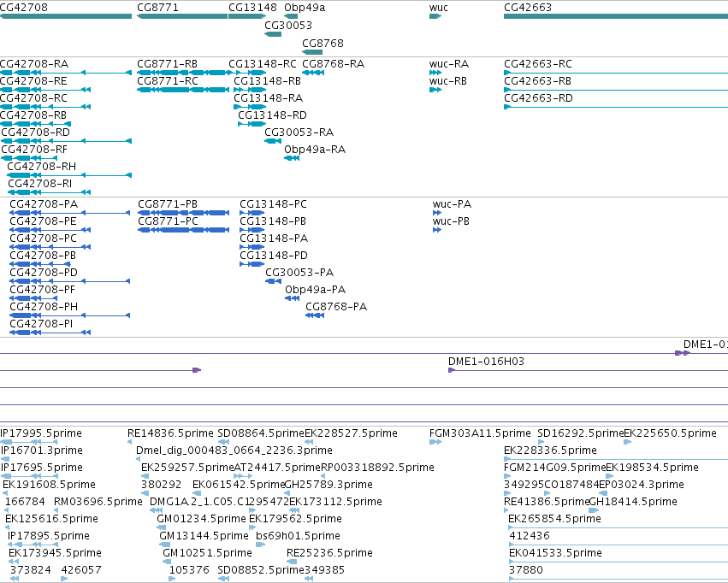
Task: Click protein label CG42708-PF
Action: tap(42, 290)
